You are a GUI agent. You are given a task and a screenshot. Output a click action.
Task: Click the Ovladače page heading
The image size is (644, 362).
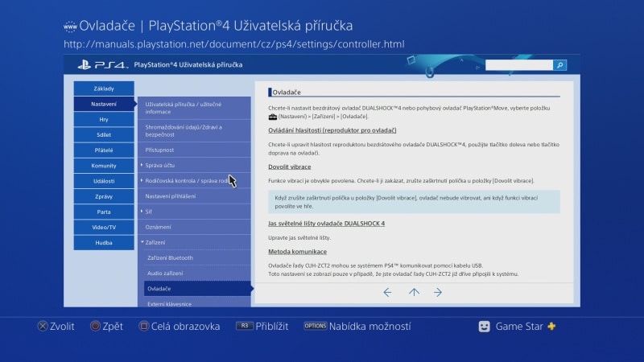click(x=287, y=93)
